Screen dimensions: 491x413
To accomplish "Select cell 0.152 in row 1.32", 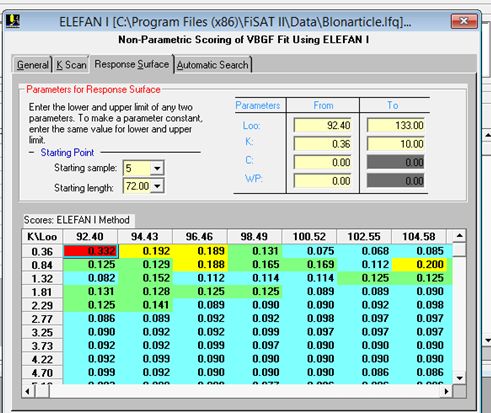I will 145,278.
